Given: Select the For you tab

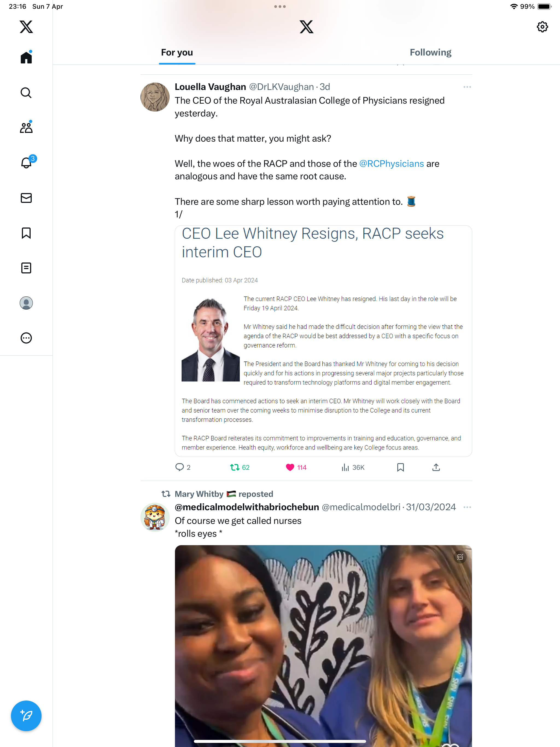Looking at the screenshot, I should coord(177,52).
